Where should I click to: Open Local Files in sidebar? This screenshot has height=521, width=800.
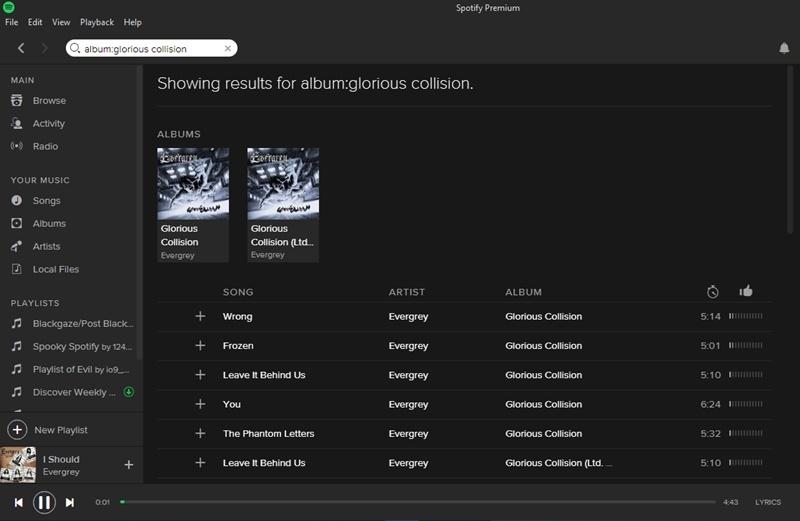click(56, 269)
